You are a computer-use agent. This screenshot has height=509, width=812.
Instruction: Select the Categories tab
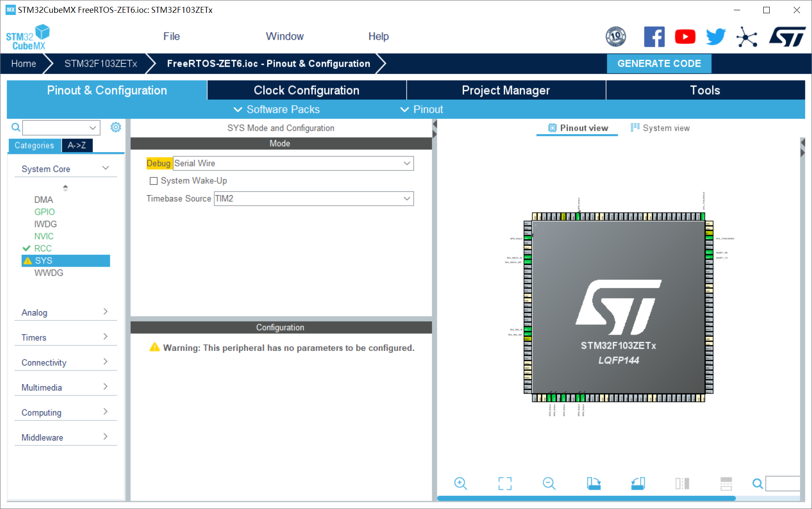pyautogui.click(x=35, y=145)
